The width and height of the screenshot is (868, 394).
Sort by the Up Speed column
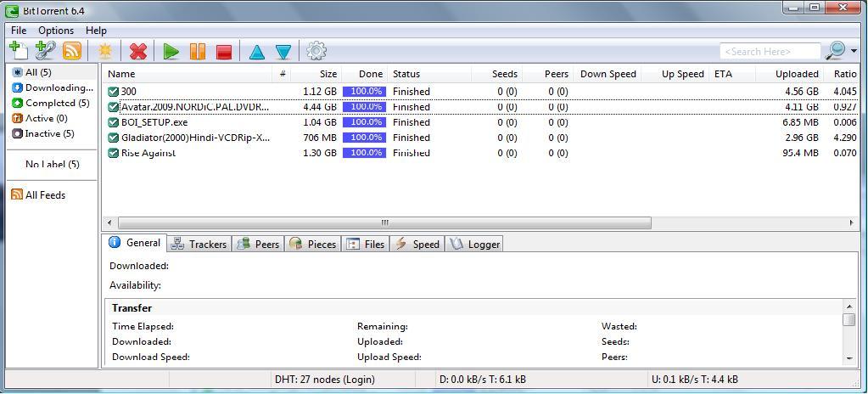click(x=675, y=74)
